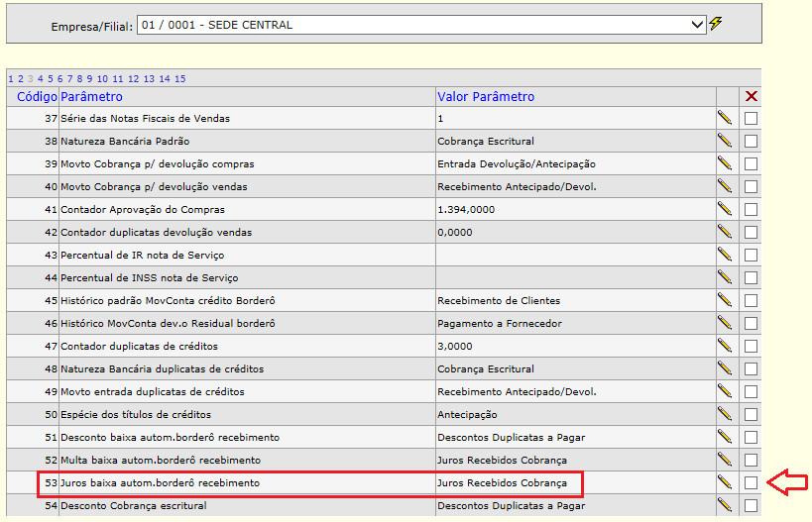Click value '3,0000' in row 47
The width and height of the screenshot is (812, 522).
click(455, 346)
